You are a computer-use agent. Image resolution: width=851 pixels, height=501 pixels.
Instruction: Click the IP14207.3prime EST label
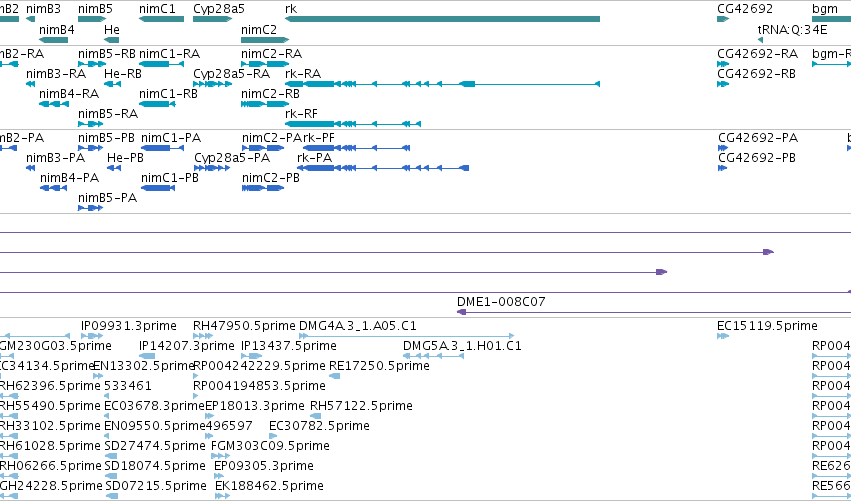coord(187,346)
